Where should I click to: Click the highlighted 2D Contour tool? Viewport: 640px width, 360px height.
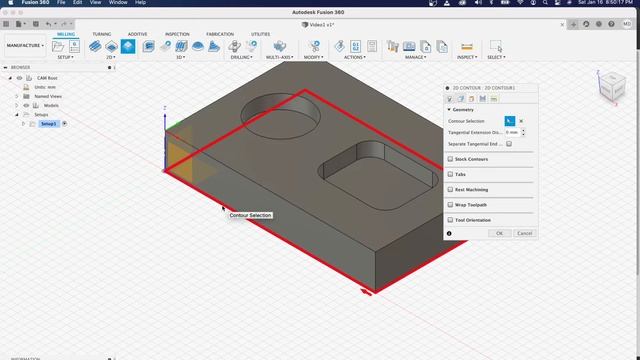click(x=128, y=46)
